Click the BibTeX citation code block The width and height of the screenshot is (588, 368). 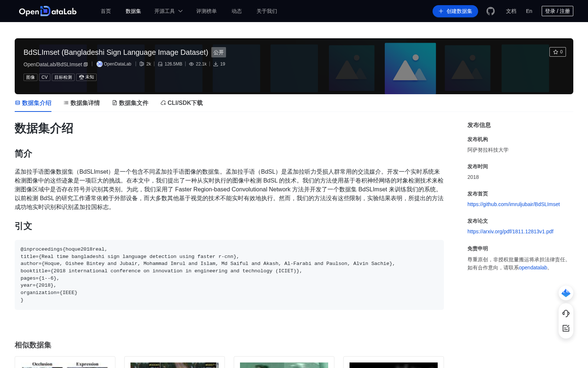pyautogui.click(x=229, y=275)
